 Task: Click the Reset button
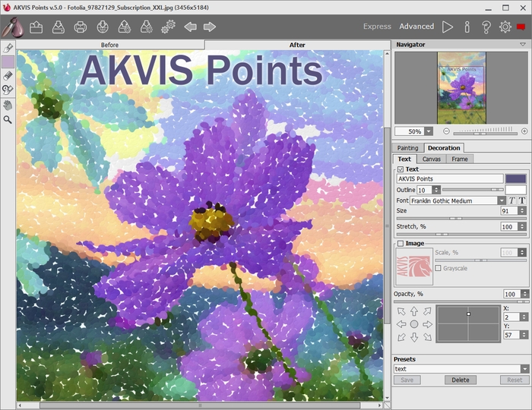pos(515,380)
